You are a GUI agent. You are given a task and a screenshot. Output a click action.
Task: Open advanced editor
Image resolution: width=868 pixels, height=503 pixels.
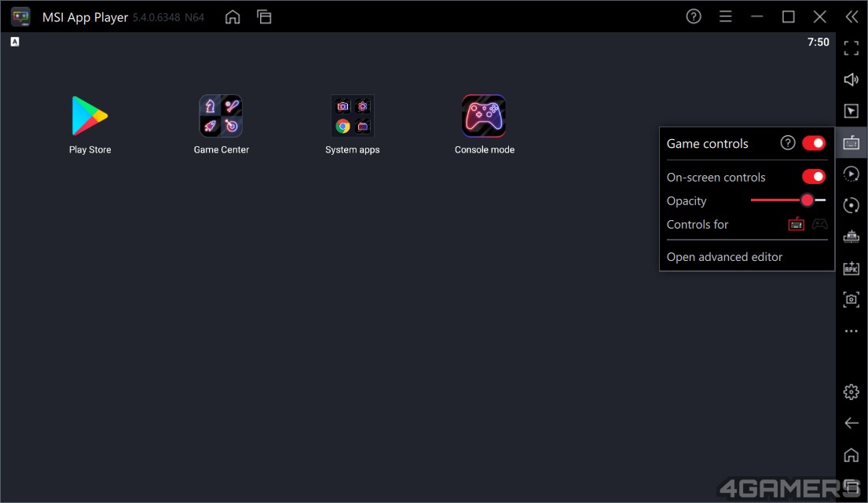(724, 257)
